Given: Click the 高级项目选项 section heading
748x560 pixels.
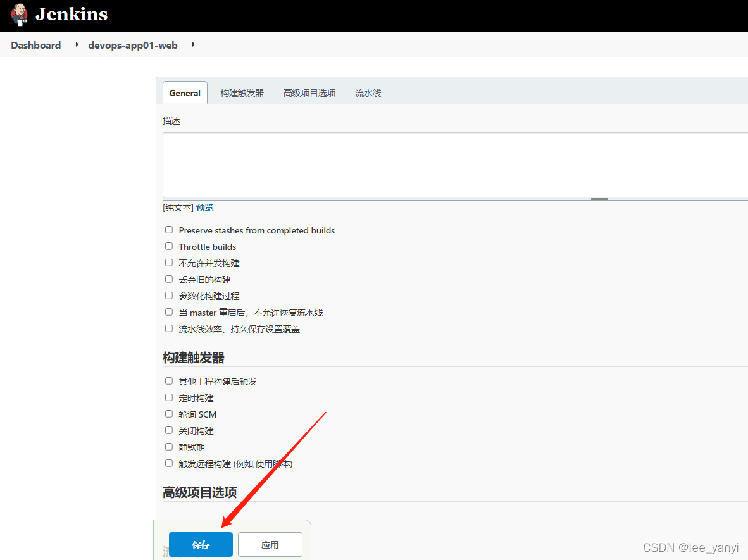Looking at the screenshot, I should point(199,492).
